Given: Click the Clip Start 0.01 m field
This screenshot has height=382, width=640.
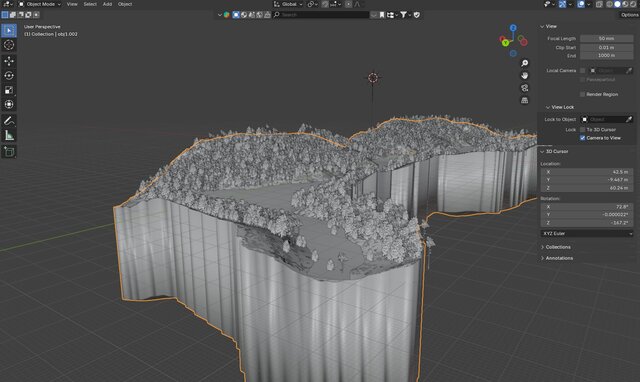Looking at the screenshot, I should point(607,47).
